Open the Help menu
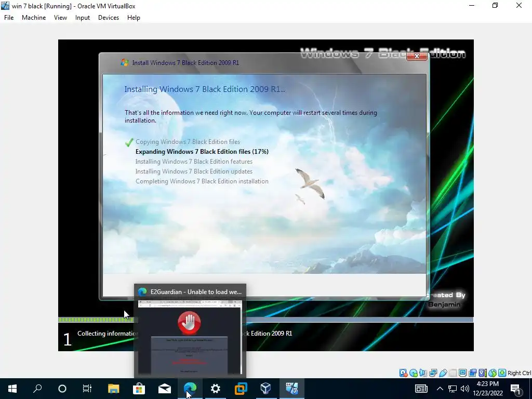This screenshot has height=399, width=532. [134, 18]
